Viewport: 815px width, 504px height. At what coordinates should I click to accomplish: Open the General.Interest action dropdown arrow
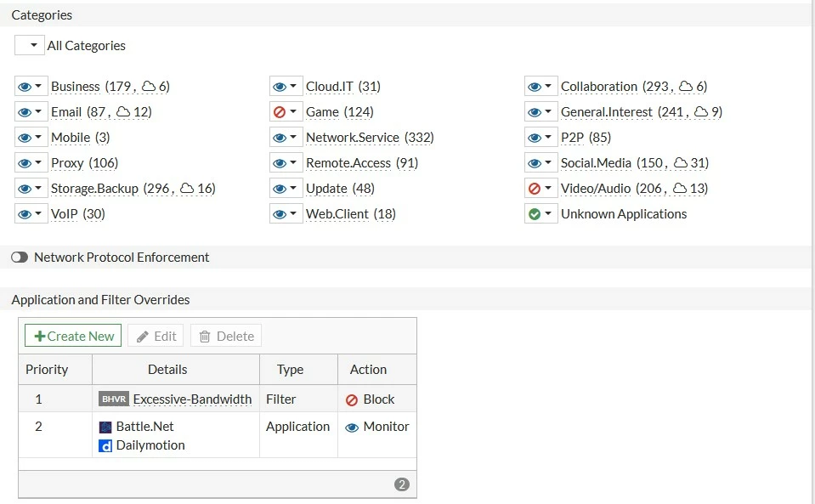pyautogui.click(x=548, y=111)
